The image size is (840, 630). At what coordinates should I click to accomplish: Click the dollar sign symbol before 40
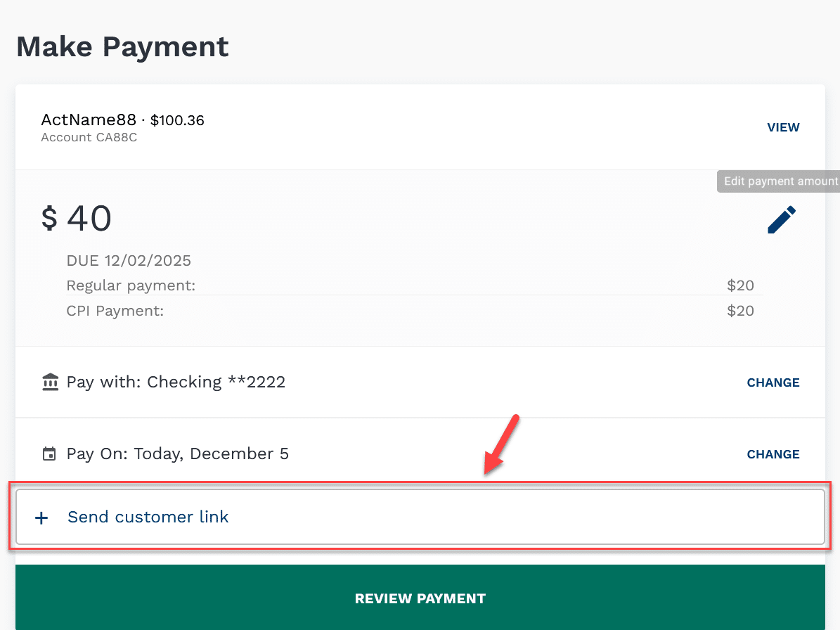[x=49, y=219]
